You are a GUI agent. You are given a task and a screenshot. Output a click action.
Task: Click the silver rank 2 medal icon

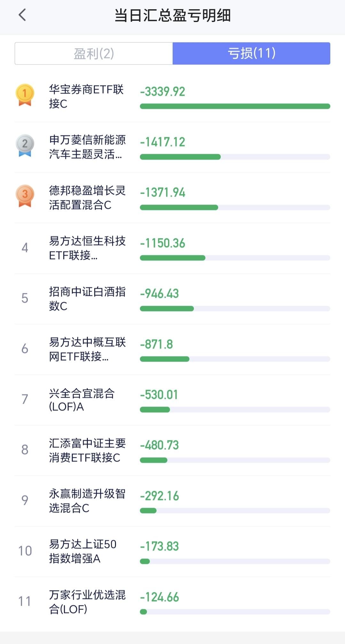tap(25, 145)
